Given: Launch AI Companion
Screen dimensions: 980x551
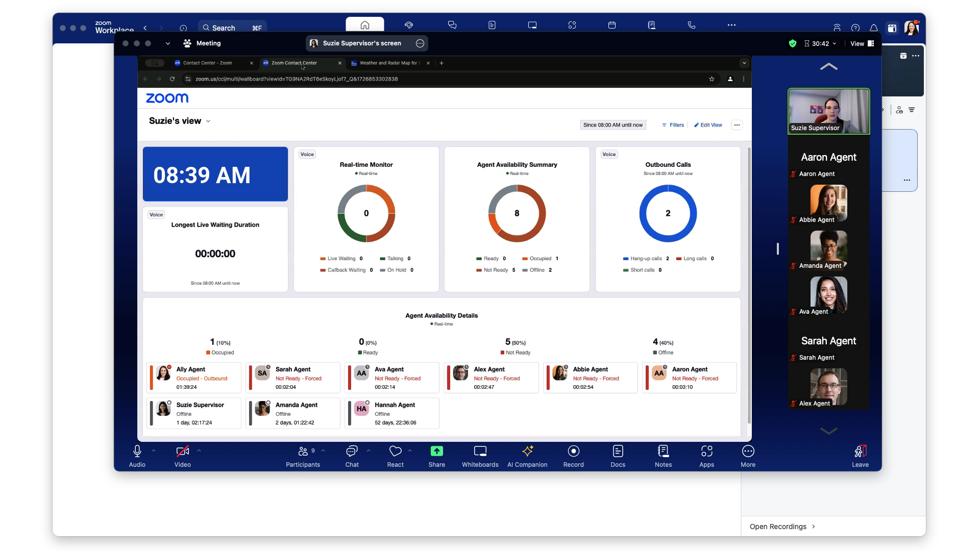Looking at the screenshot, I should click(527, 456).
